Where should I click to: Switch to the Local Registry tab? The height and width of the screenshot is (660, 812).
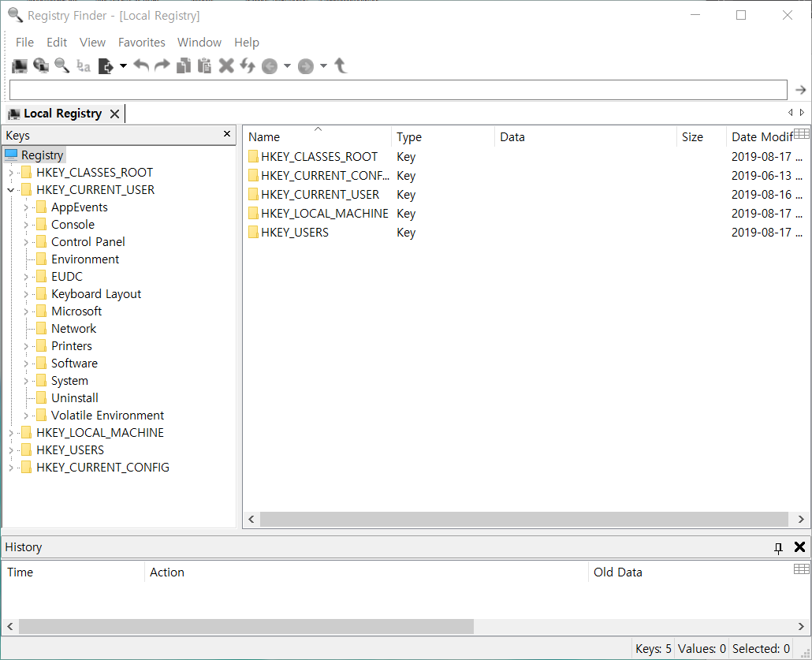point(61,113)
